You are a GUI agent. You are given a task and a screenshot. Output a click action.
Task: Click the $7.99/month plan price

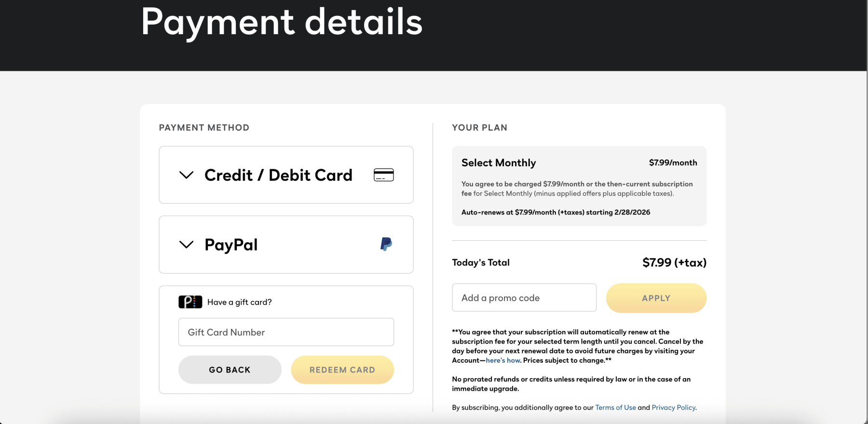(x=673, y=163)
